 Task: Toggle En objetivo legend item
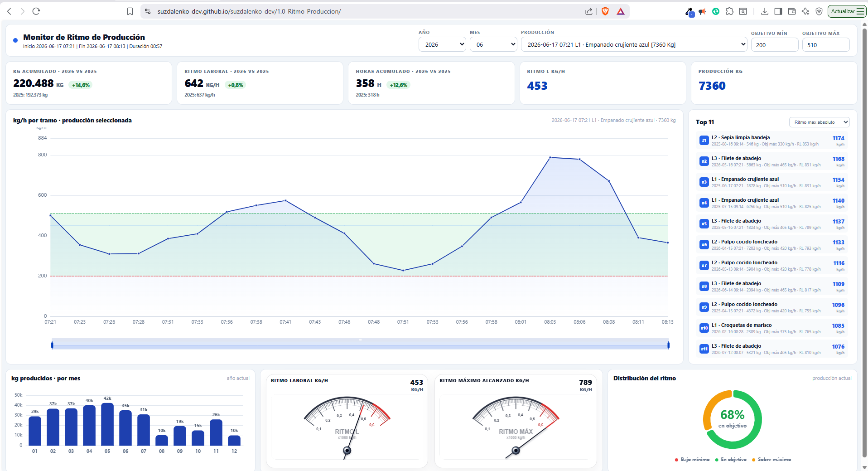click(x=731, y=460)
